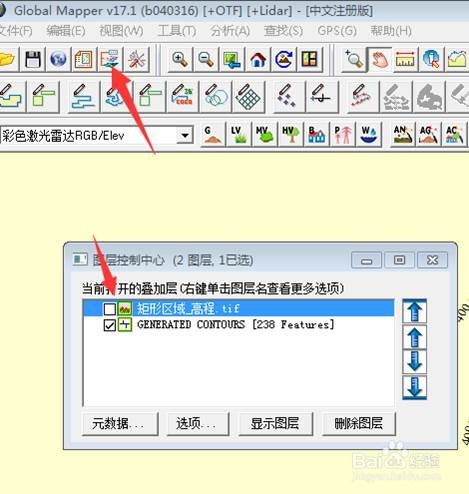469x494 pixels.
Task: Click the Lidar Low Vegetation (LV) icon
Action: coord(238,135)
